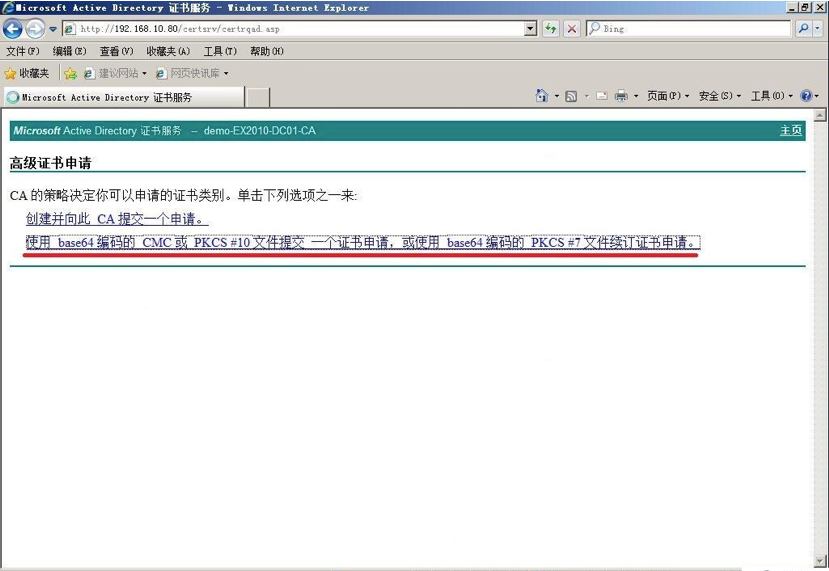Image resolution: width=829 pixels, height=571 pixels.
Task: Click the RSS feeds icon
Action: (571, 96)
